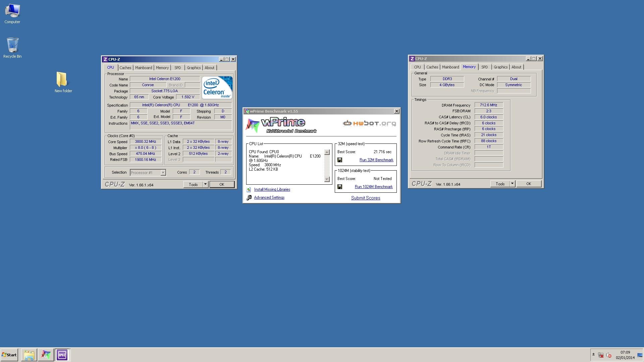
Task: Switch to wPrime from its taskbar icon
Action: tap(46, 355)
